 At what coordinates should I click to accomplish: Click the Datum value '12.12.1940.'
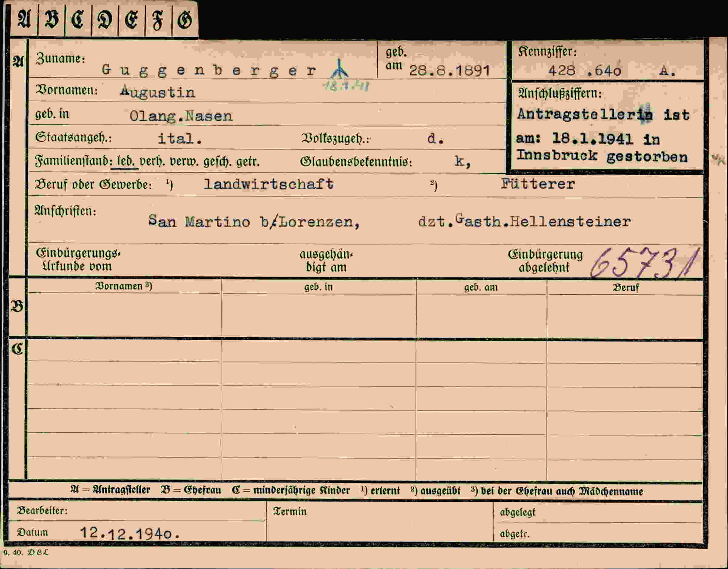(130, 533)
